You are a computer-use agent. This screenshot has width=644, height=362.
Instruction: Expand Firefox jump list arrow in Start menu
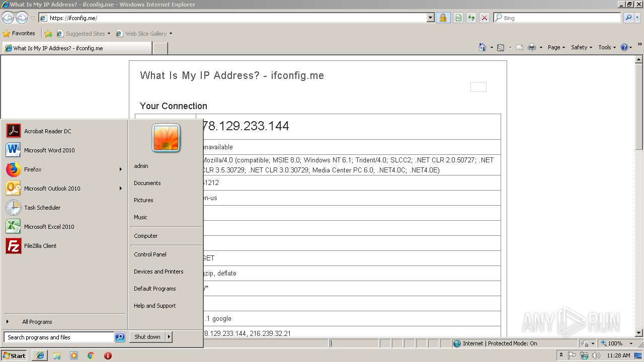pyautogui.click(x=121, y=169)
